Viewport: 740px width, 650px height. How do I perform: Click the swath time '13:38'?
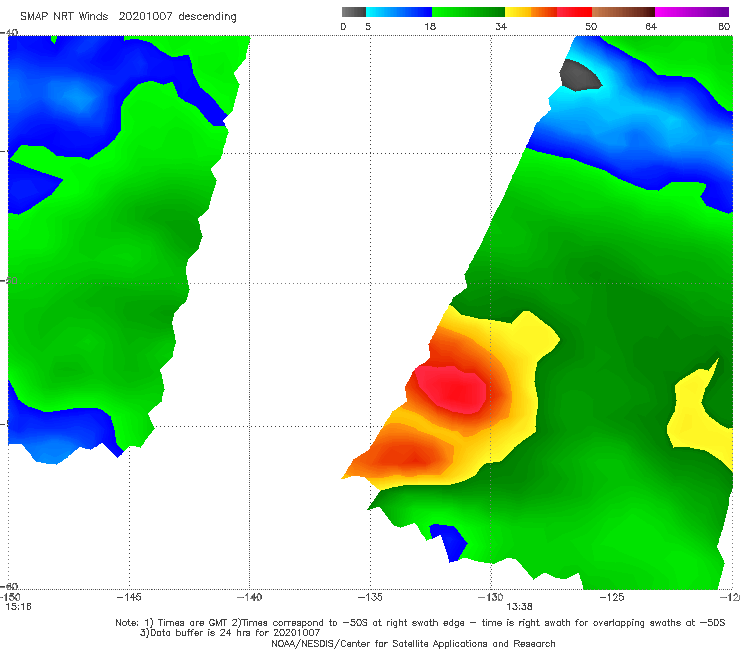click(x=519, y=607)
